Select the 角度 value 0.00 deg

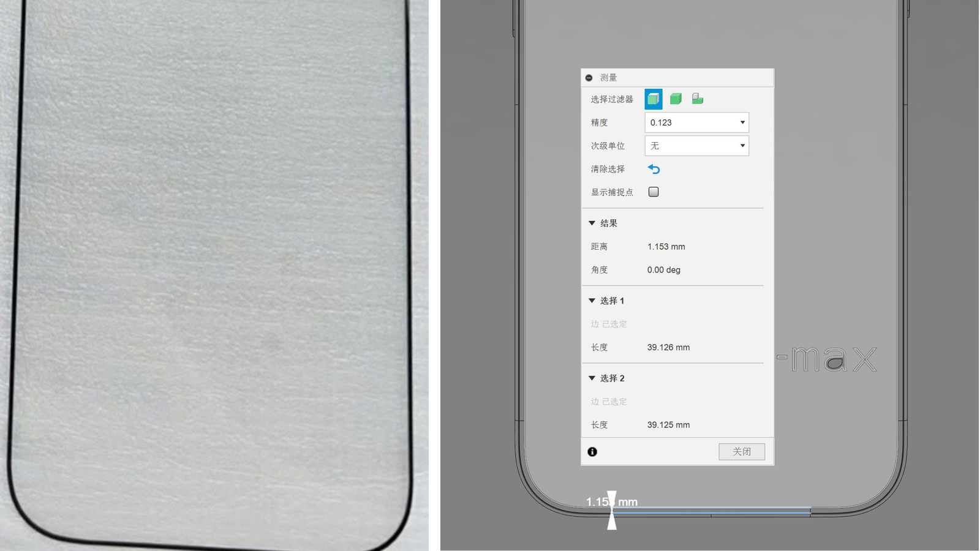(x=664, y=270)
